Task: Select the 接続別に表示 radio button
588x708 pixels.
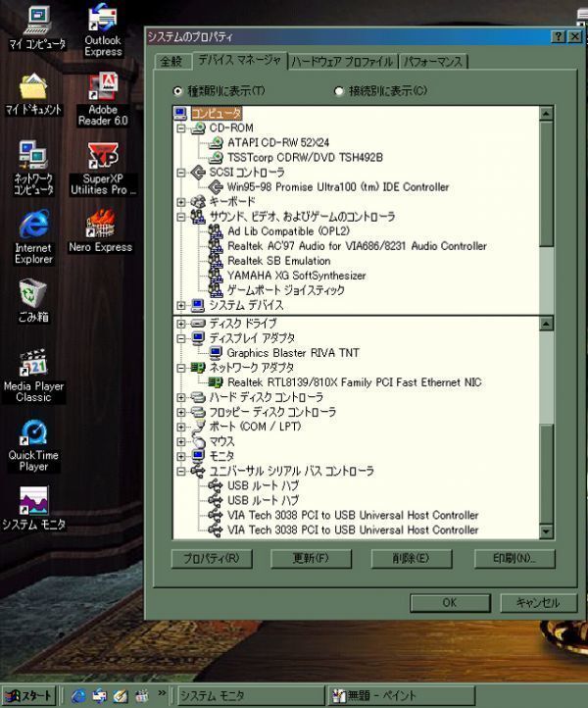Action: point(340,91)
